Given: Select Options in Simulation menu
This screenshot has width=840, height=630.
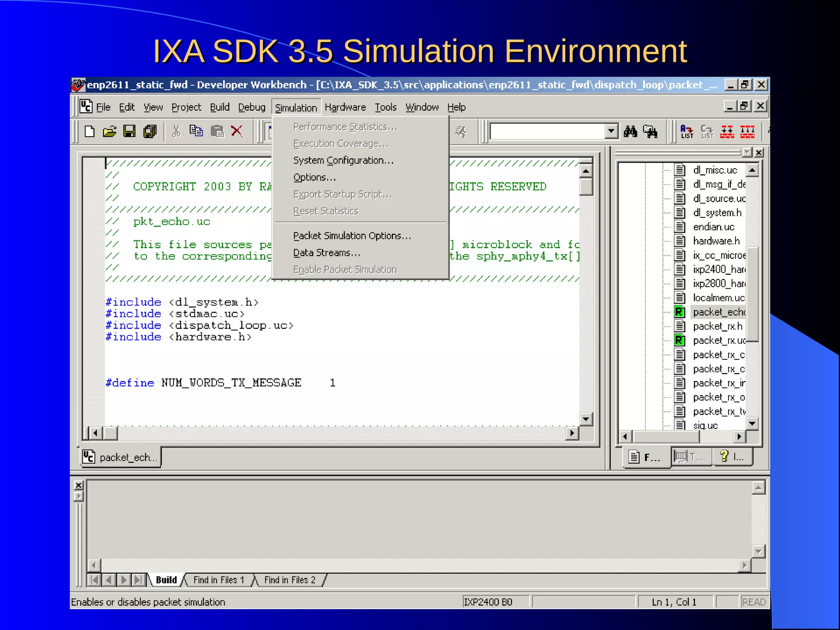Looking at the screenshot, I should pos(361,177).
